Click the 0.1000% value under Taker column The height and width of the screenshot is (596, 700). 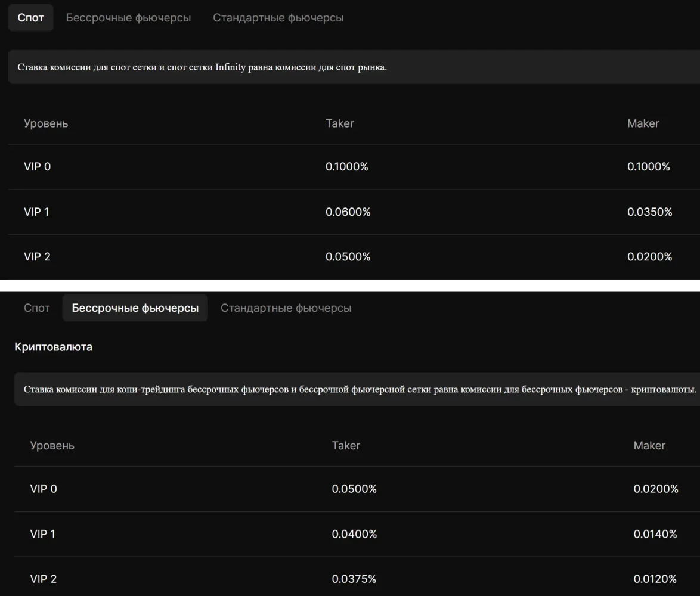pos(346,167)
